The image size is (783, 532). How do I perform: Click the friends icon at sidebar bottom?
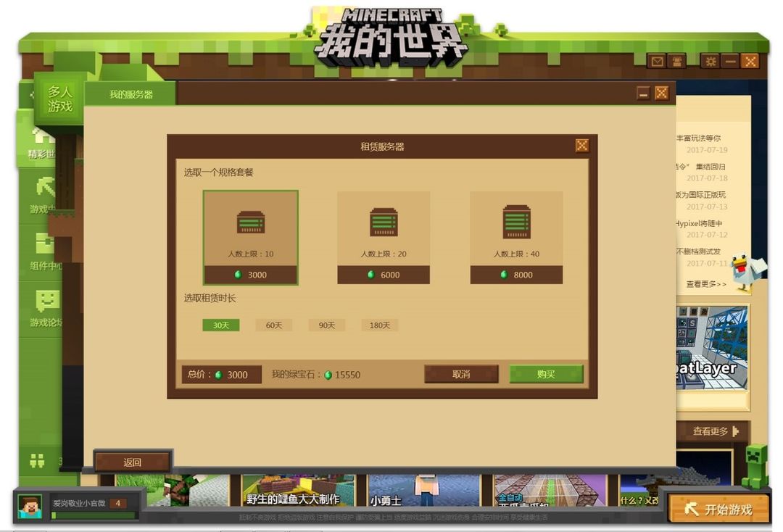click(x=38, y=461)
